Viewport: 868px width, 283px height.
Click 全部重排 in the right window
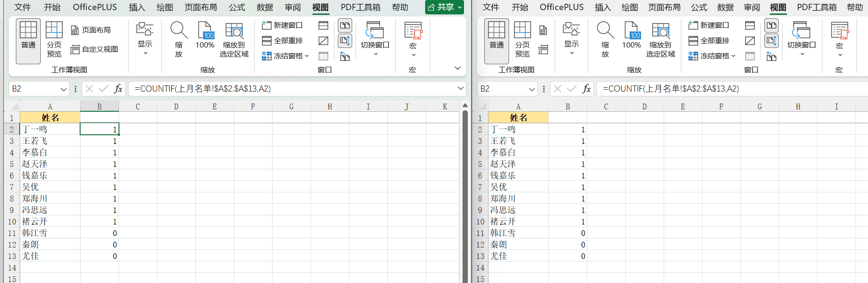(709, 41)
